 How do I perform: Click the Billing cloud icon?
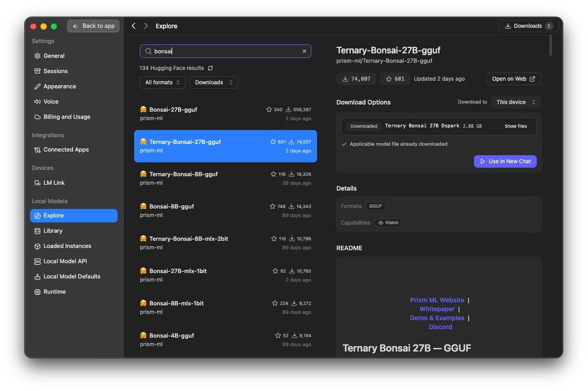[37, 117]
